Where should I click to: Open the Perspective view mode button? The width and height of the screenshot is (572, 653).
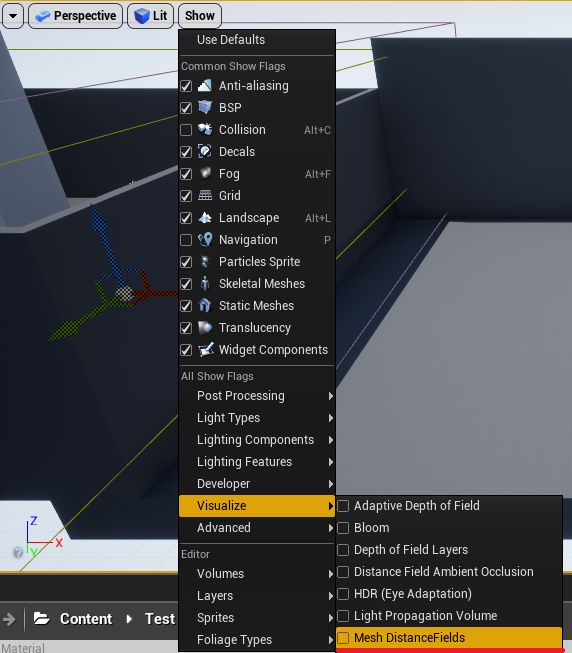tap(75, 16)
